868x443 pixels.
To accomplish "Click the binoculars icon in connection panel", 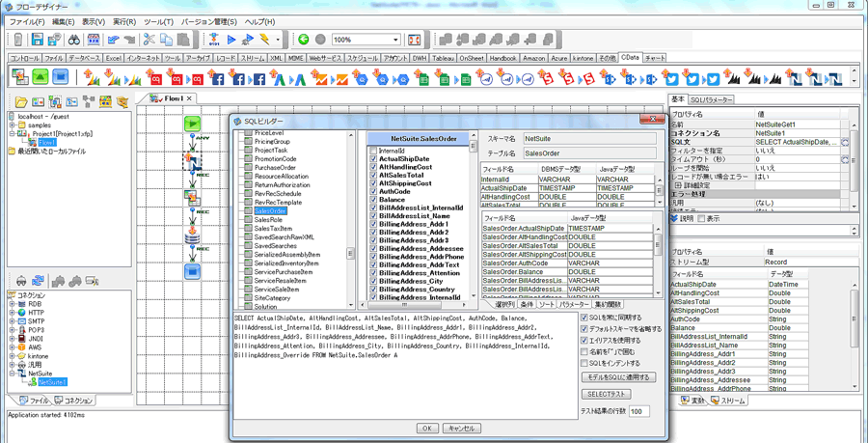I will (21, 280).
